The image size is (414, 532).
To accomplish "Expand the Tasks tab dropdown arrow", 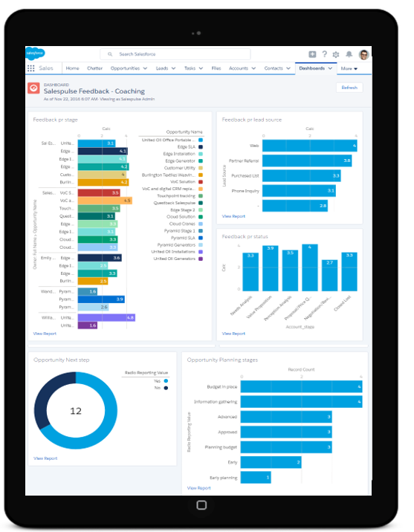I will (x=201, y=68).
